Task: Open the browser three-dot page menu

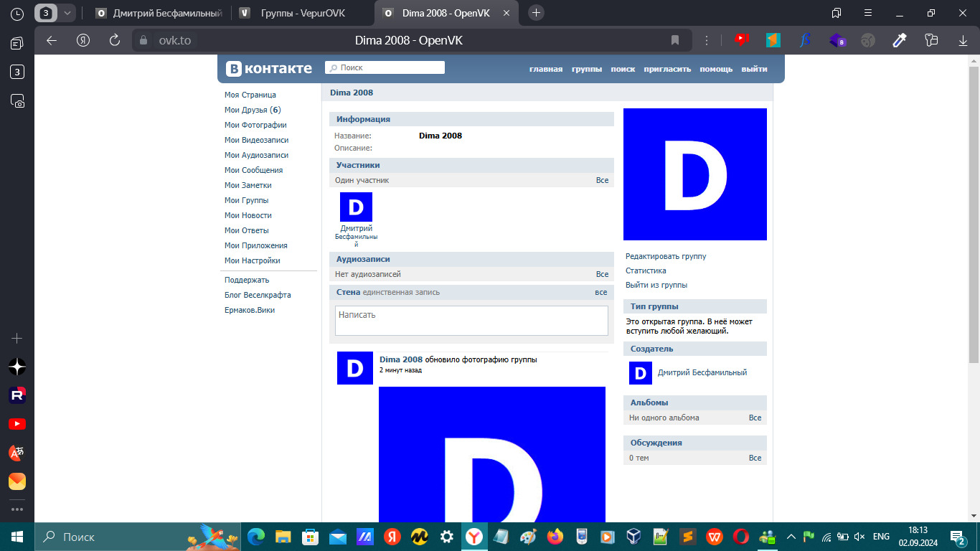Action: coord(707,41)
